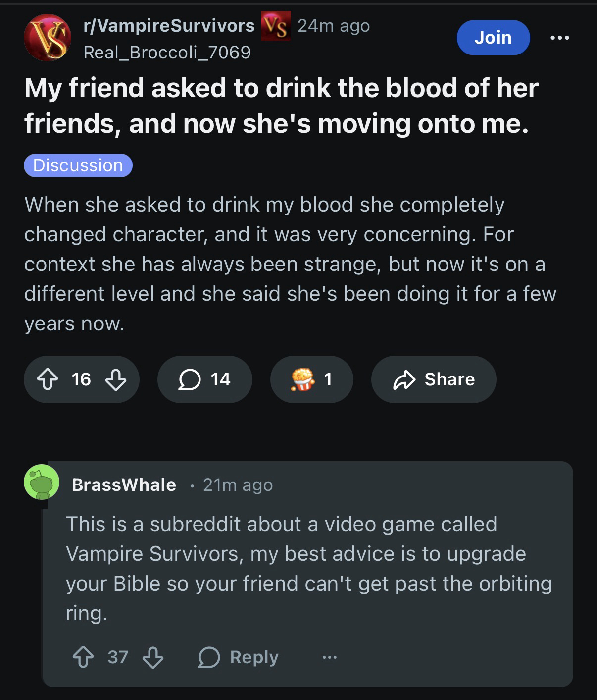
Task: Open r/VampireSurvivors subreddit avatar
Action: [x=48, y=38]
